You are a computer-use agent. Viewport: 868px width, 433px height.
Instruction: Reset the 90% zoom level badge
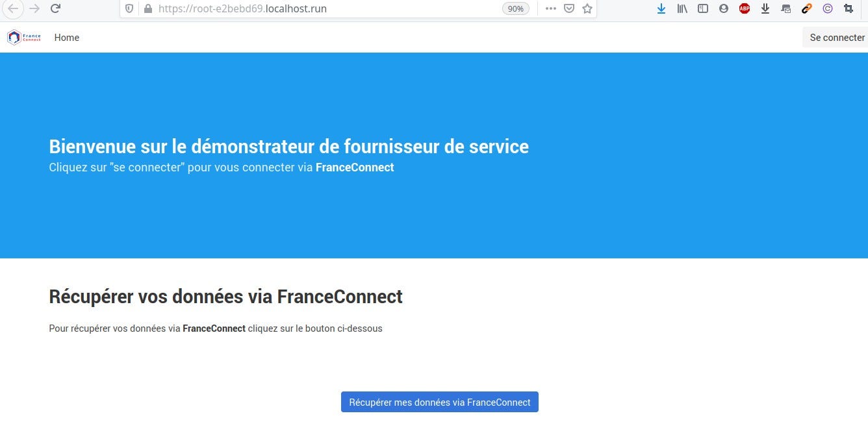click(516, 8)
